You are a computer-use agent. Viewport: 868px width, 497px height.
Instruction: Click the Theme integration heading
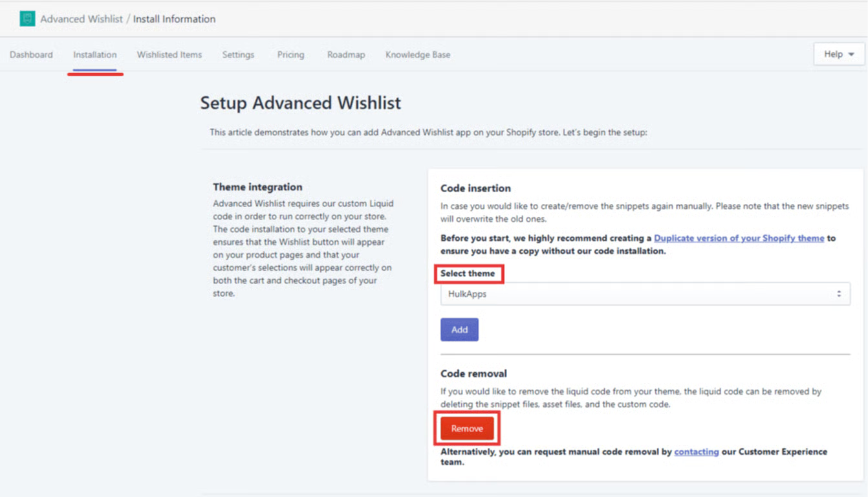click(x=257, y=187)
